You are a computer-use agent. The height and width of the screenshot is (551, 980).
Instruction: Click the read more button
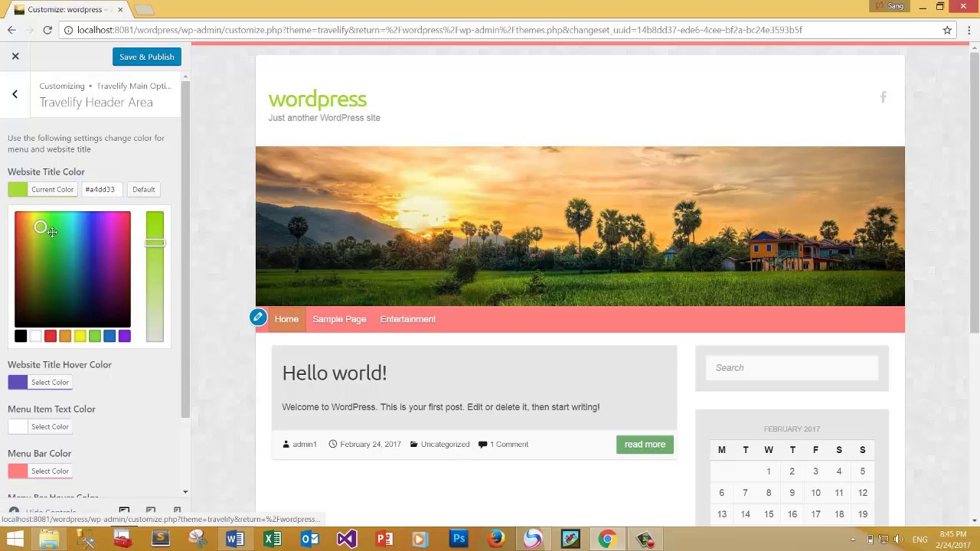(x=645, y=445)
